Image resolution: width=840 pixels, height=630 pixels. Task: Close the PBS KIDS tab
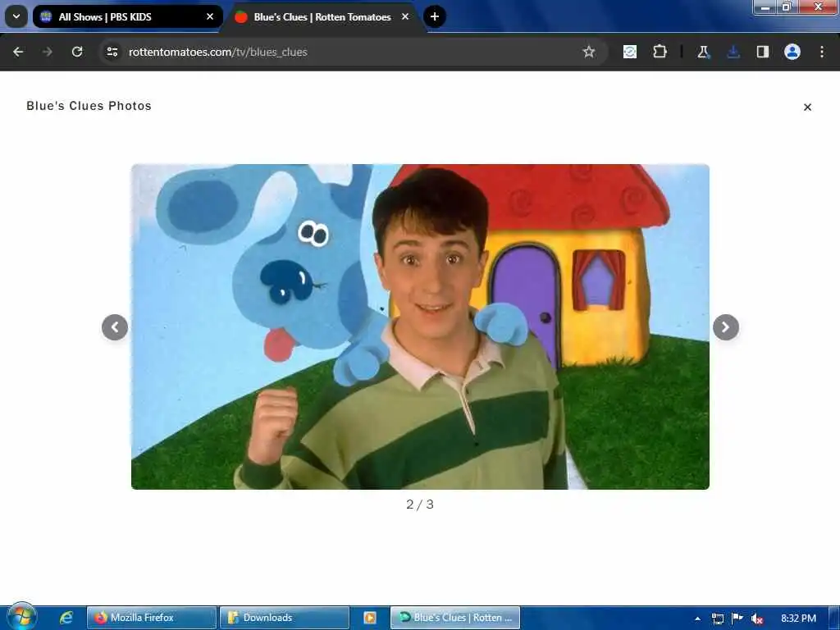pyautogui.click(x=210, y=16)
